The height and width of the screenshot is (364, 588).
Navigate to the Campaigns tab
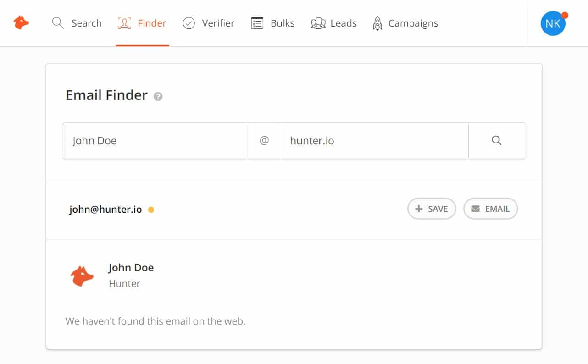pos(405,23)
